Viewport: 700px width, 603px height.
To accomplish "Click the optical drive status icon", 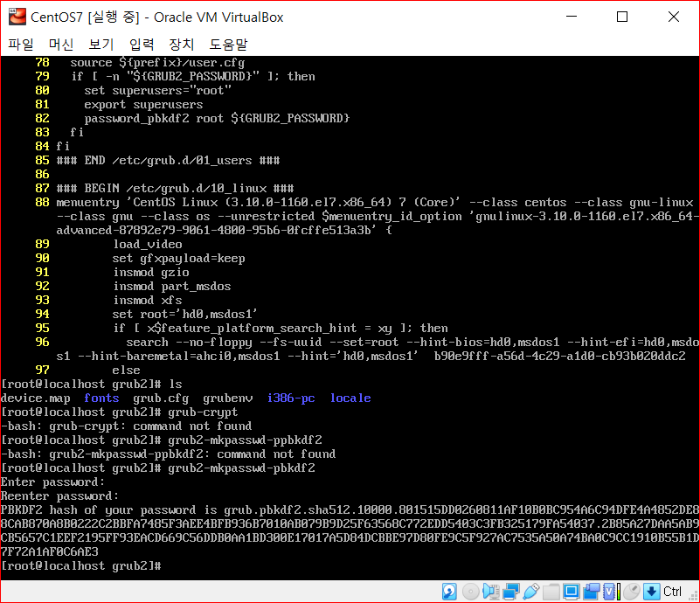I will tap(470, 592).
